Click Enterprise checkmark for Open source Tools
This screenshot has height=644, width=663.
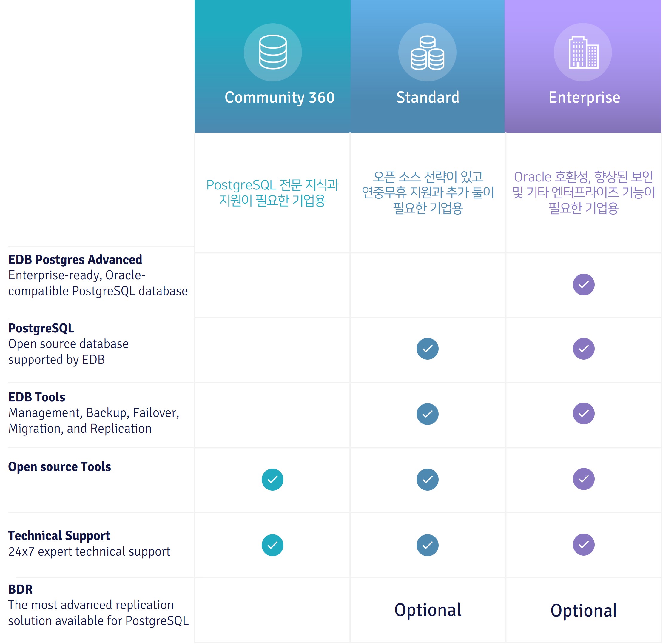click(584, 479)
